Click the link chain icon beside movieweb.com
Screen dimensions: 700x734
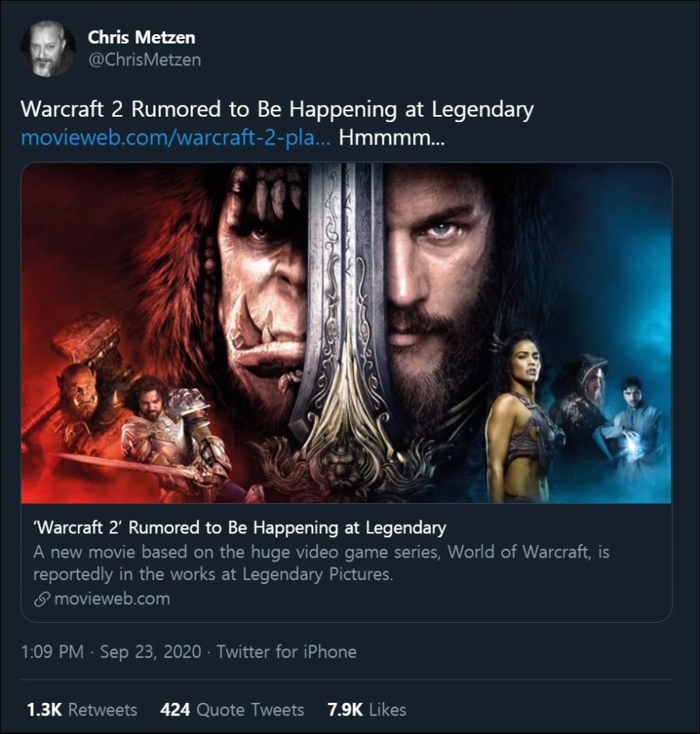tap(41, 599)
